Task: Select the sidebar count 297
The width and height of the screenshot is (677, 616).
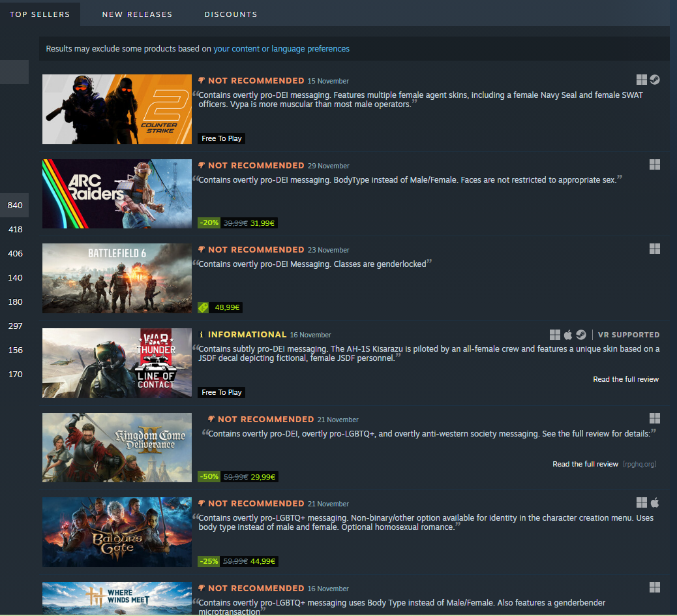Action: [15, 326]
